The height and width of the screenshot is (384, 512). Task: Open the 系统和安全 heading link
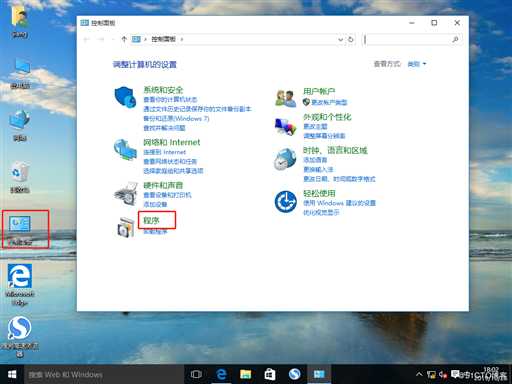163,90
